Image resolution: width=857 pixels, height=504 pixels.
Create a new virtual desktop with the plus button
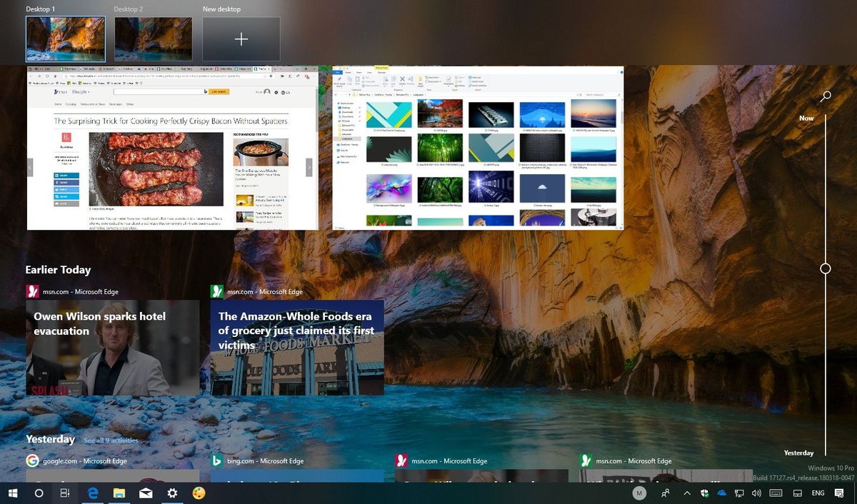click(241, 39)
